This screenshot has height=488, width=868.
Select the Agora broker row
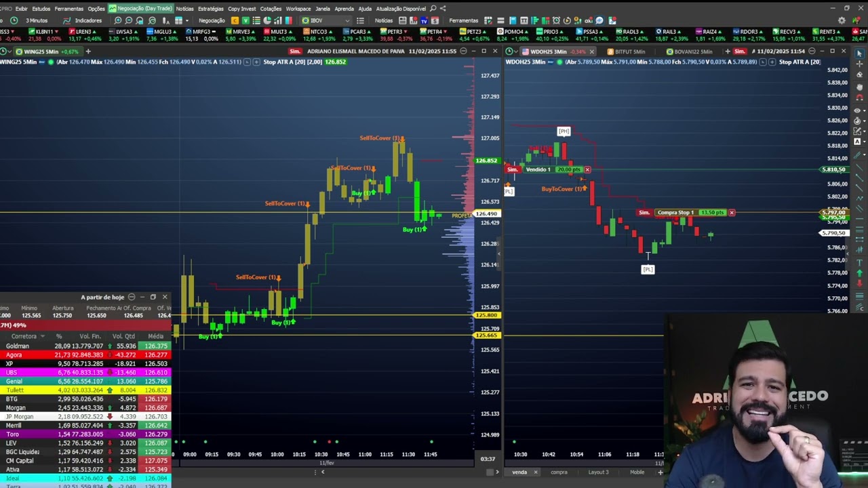coord(85,354)
